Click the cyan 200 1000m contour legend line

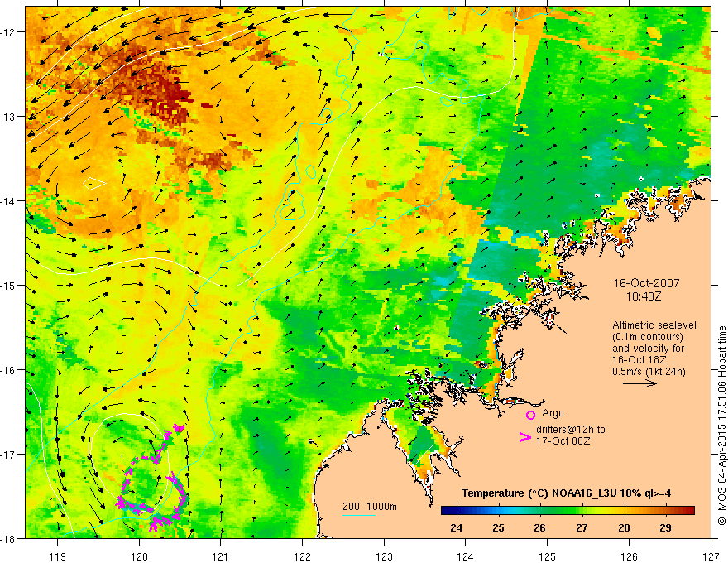click(x=359, y=515)
